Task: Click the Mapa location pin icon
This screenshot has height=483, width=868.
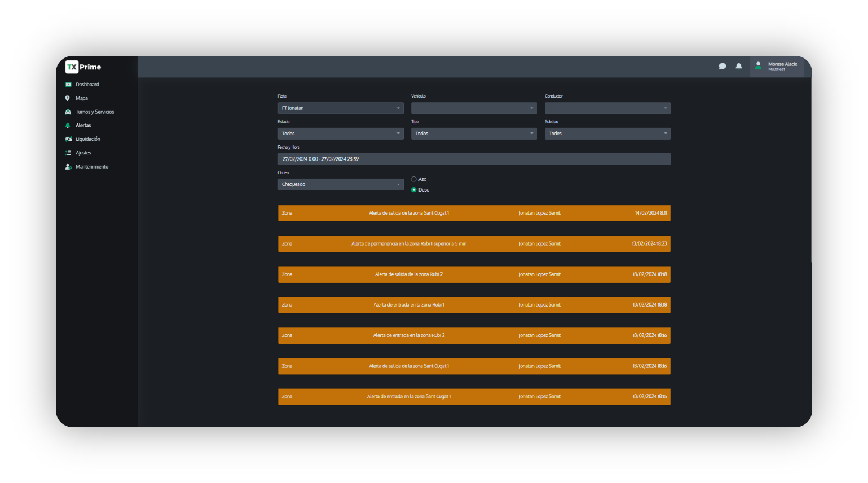Action: click(68, 98)
